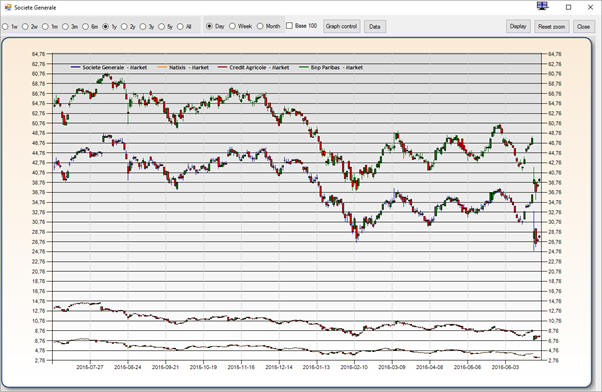Choose the Day interval radio button
The image size is (602, 392).
coord(209,26)
